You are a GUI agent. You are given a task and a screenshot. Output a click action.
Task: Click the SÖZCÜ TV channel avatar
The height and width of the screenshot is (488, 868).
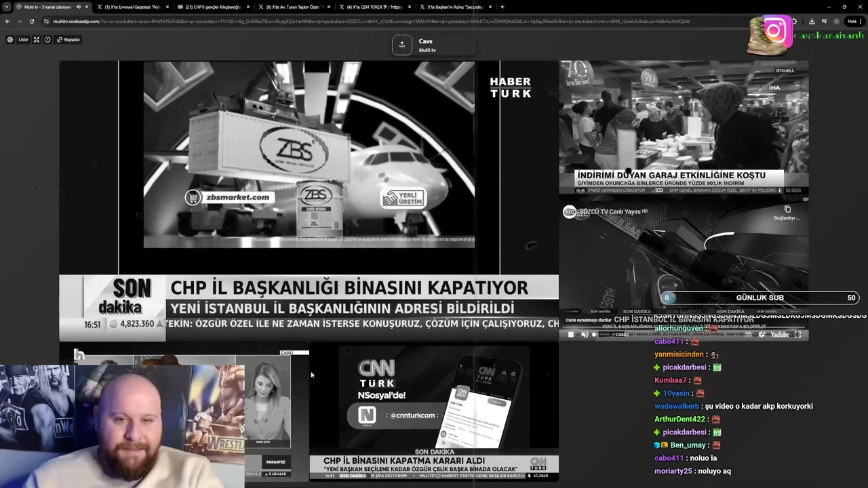click(570, 211)
